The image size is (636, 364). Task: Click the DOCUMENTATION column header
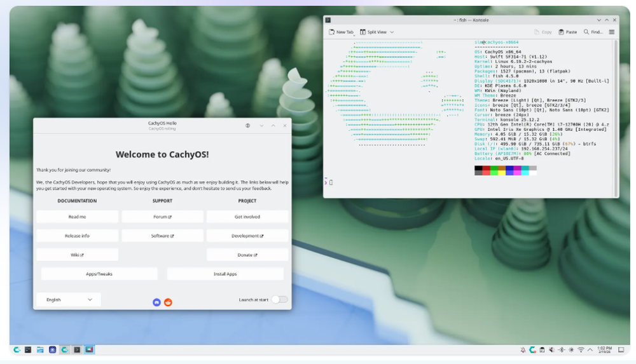(77, 201)
